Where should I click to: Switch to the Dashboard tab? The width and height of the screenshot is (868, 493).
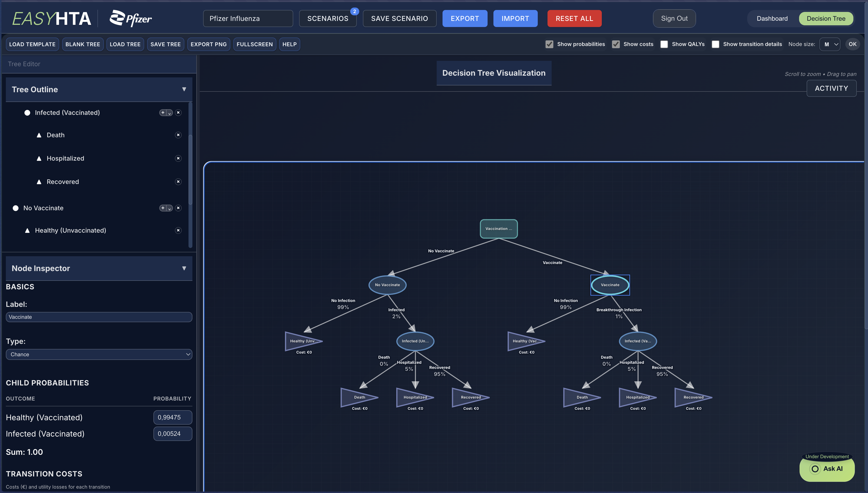(x=772, y=18)
